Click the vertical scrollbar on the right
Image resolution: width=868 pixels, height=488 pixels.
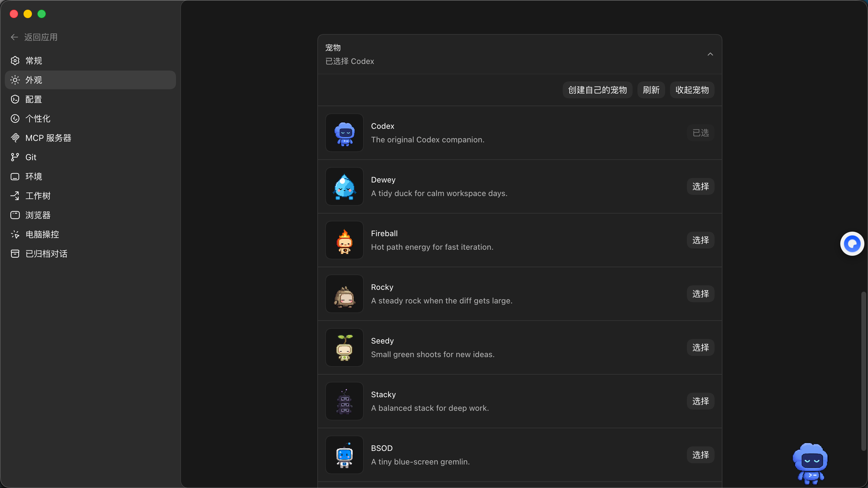(863, 371)
